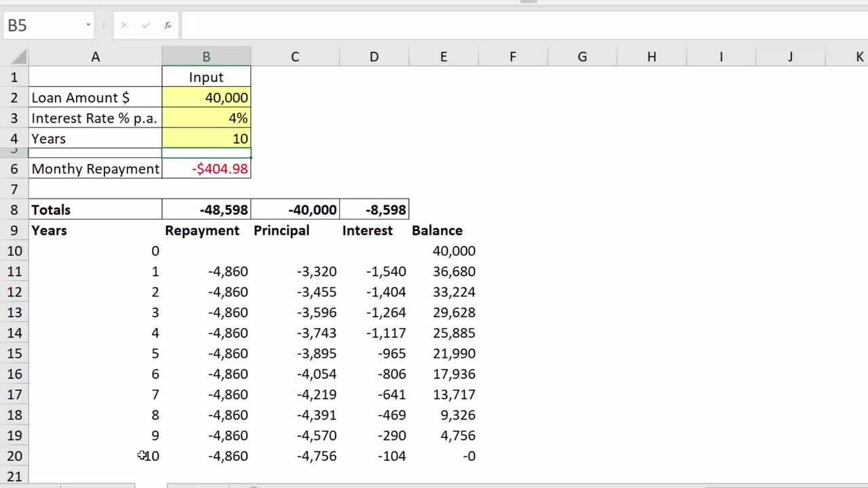
Task: Select the Loan Amount value 40,000 cell
Action: pyautogui.click(x=206, y=98)
